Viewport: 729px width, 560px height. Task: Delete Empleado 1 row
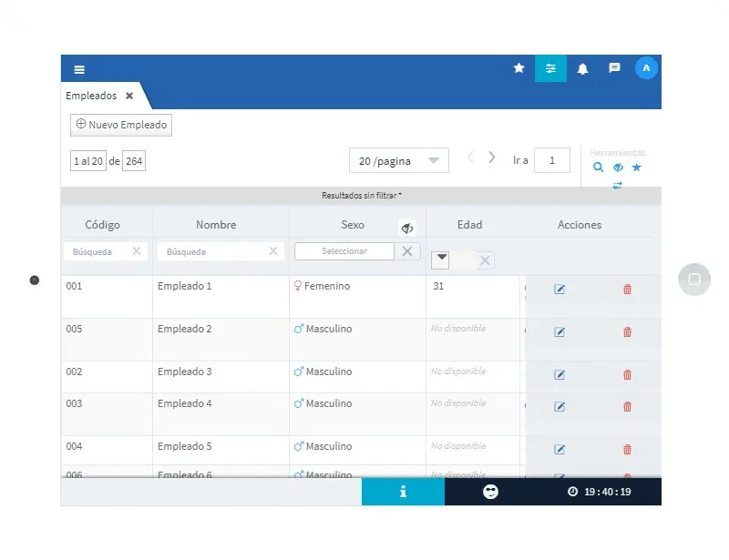click(x=627, y=289)
